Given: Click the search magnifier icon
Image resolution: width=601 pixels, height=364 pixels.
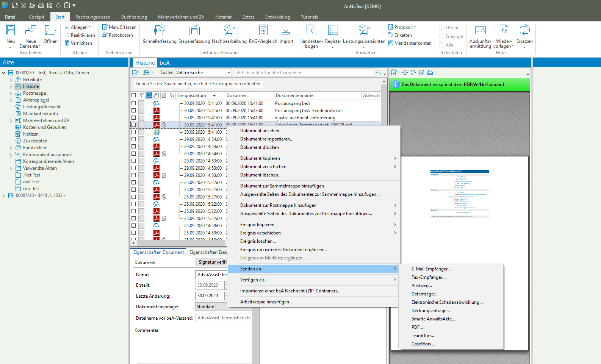Looking at the screenshot, I should tap(378, 73).
